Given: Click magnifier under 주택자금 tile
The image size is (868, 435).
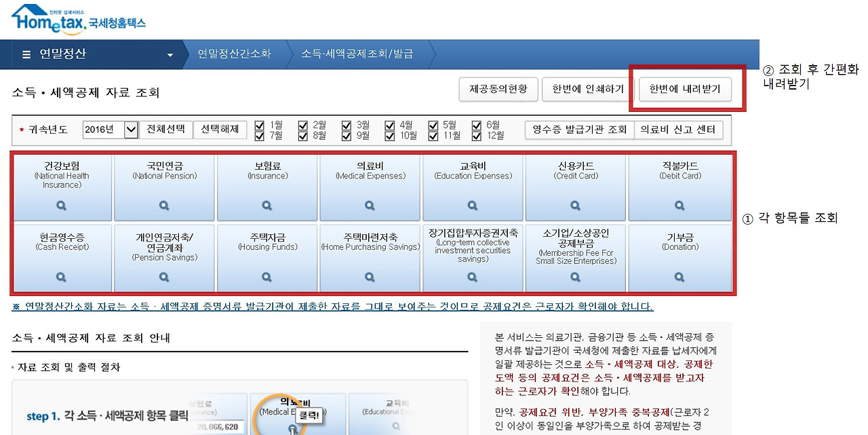Looking at the screenshot, I should 267,277.
